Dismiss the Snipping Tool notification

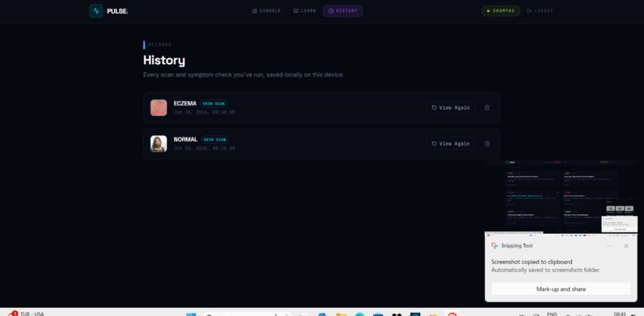coord(626,246)
